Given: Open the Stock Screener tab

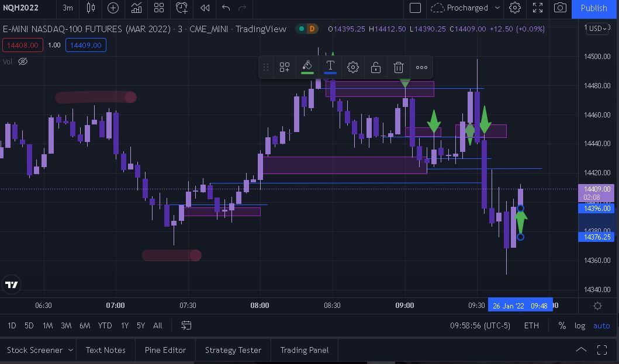Looking at the screenshot, I should click(34, 350).
